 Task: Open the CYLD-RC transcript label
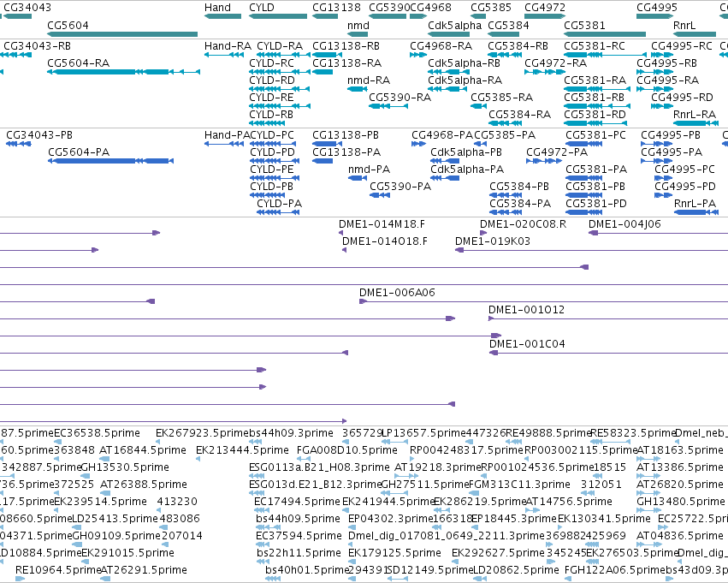pyautogui.click(x=271, y=62)
